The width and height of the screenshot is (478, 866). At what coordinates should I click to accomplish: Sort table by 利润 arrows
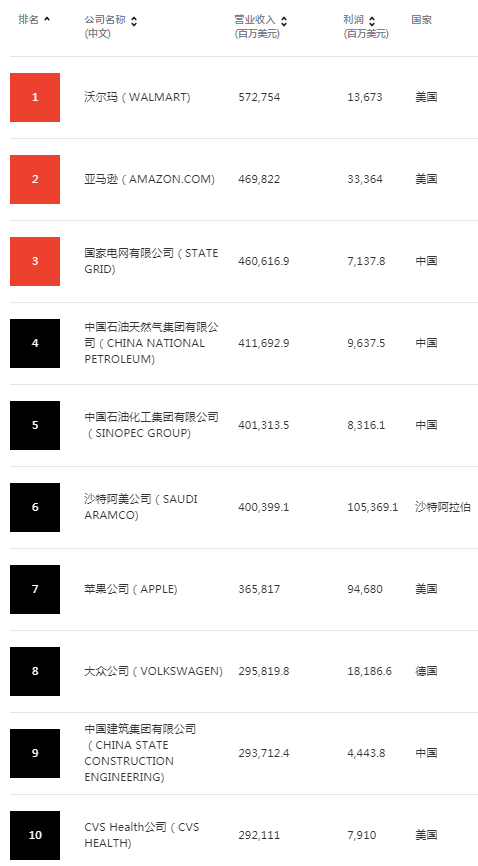pyautogui.click(x=371, y=21)
